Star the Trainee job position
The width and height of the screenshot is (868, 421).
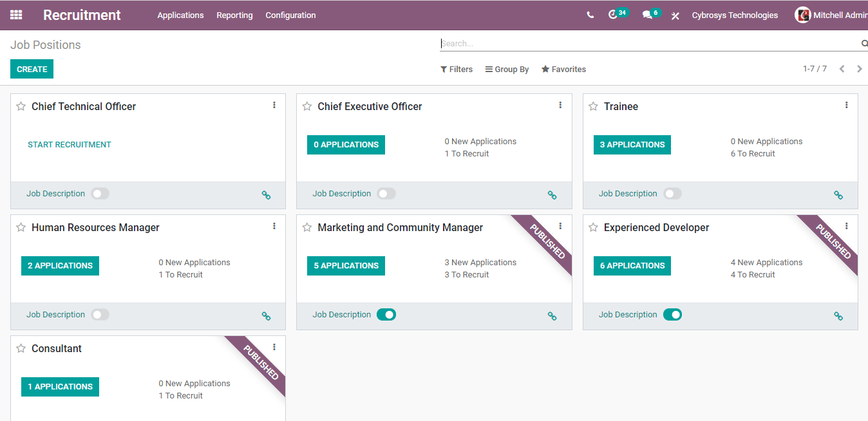[593, 106]
